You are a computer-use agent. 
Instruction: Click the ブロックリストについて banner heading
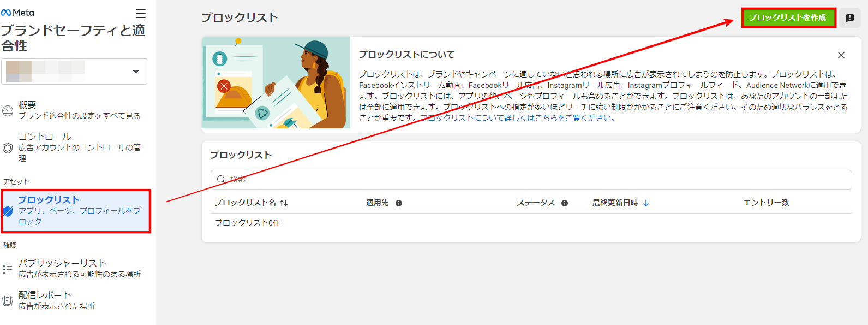[406, 55]
